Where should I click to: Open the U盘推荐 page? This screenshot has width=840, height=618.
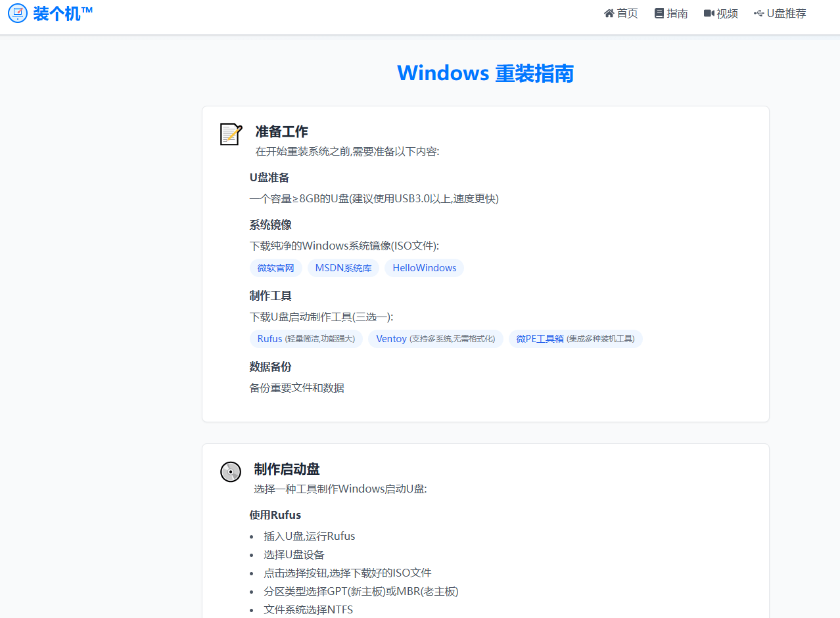point(785,12)
